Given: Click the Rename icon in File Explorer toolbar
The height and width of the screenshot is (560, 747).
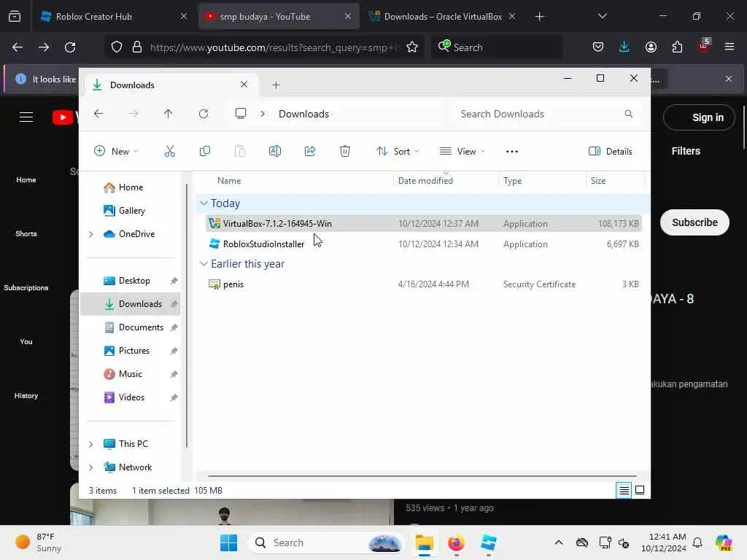Looking at the screenshot, I should pyautogui.click(x=275, y=152).
